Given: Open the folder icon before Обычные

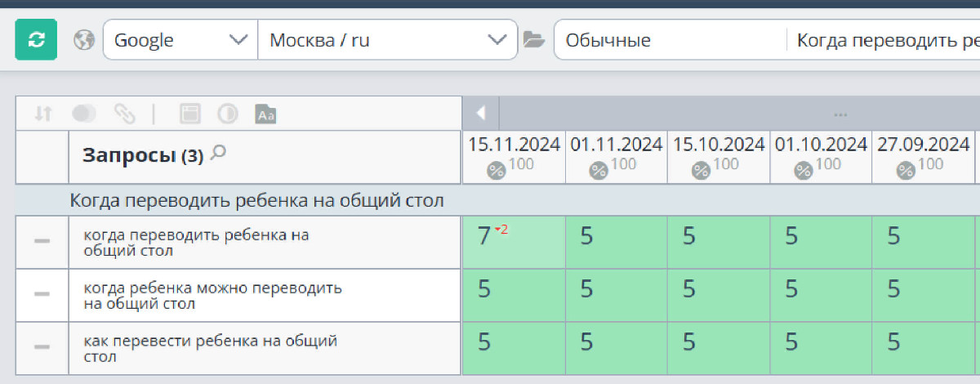Looking at the screenshot, I should pos(533,40).
